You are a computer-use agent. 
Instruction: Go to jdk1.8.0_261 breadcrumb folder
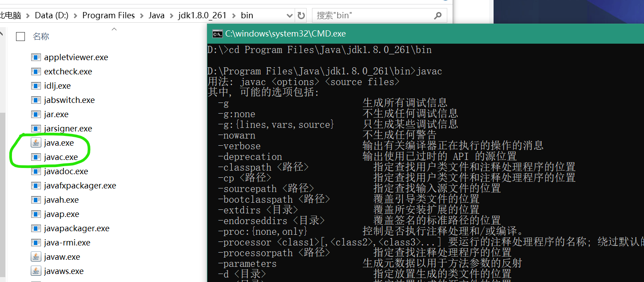pos(203,16)
